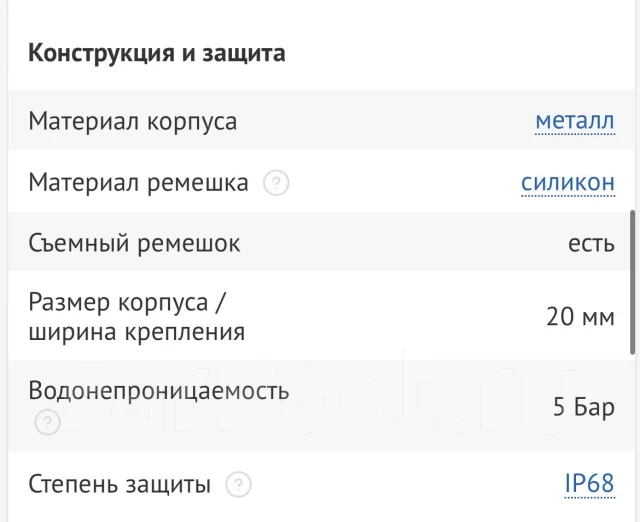Select the Конструкция и защита heading
640x522 pixels.
click(x=157, y=53)
